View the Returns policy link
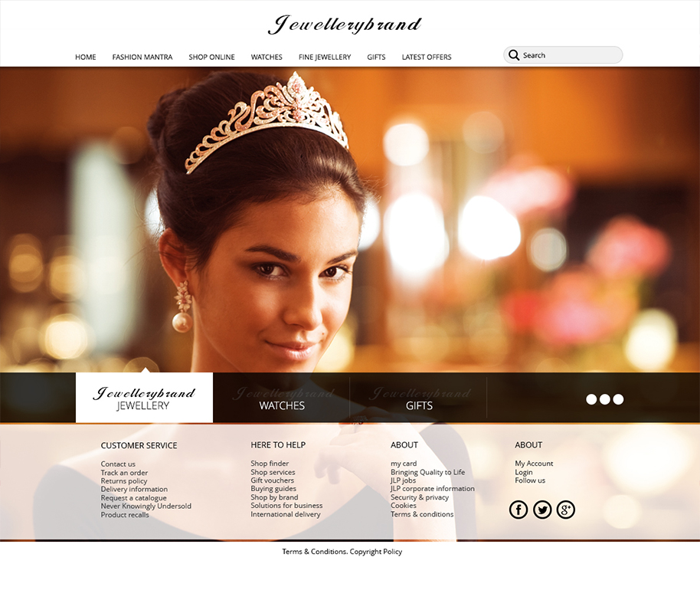Viewport: 700px width, 613px height. (x=123, y=481)
